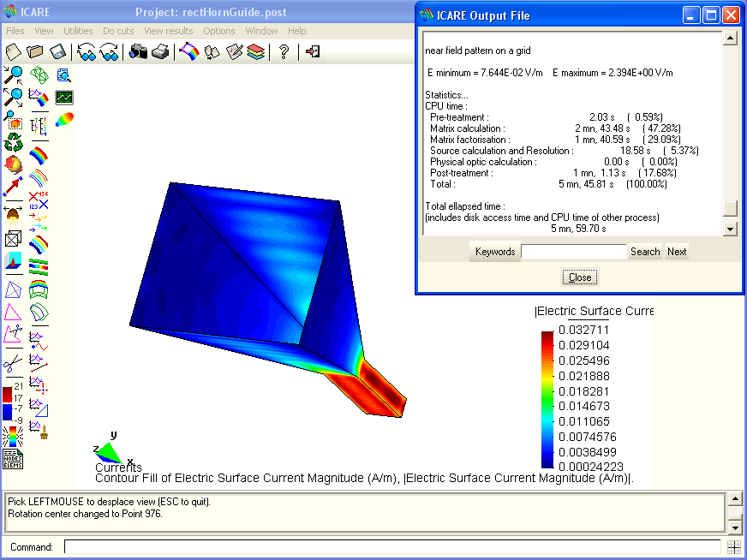Save project using the floppy disk icon
747x560 pixels.
[57, 51]
